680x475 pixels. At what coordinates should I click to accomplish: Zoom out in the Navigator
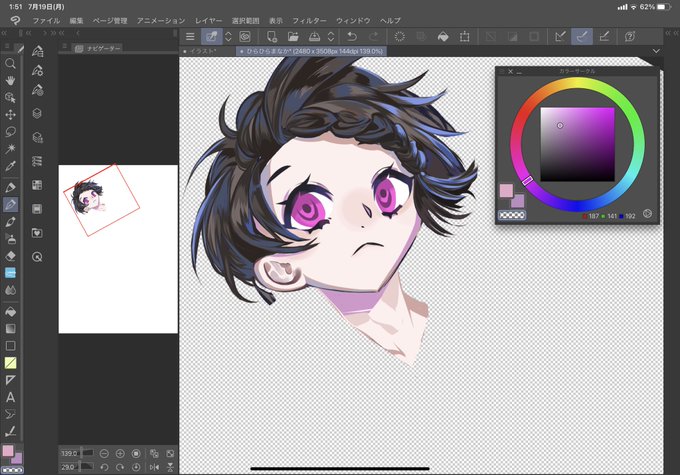104,453
